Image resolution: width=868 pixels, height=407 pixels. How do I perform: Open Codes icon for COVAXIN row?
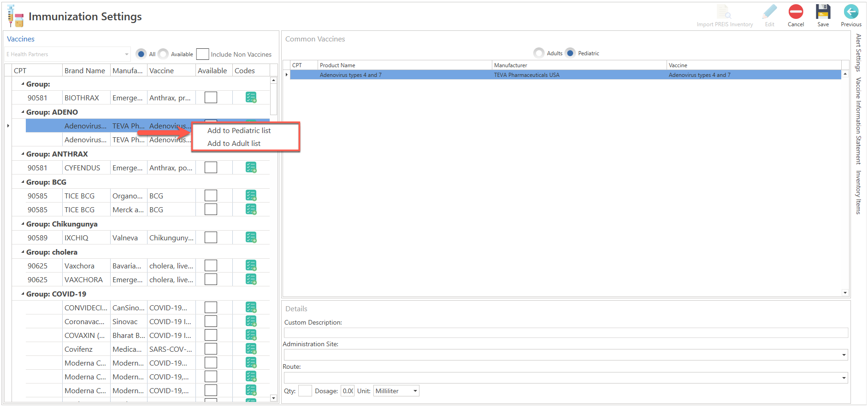(x=251, y=335)
